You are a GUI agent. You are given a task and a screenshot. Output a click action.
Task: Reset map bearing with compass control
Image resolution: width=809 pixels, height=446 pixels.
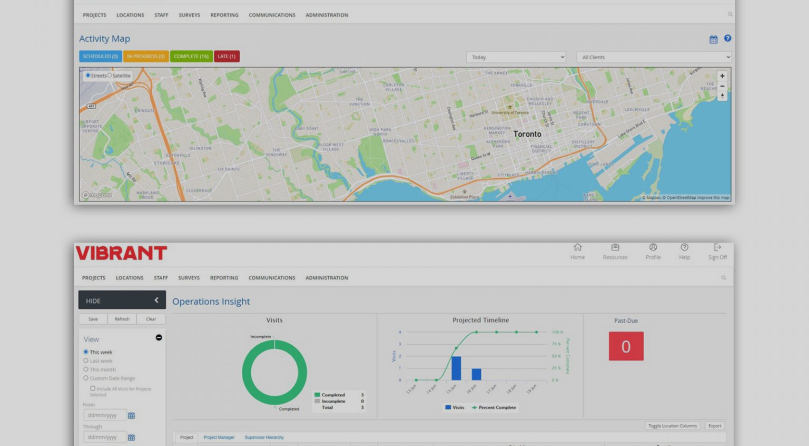(x=722, y=95)
